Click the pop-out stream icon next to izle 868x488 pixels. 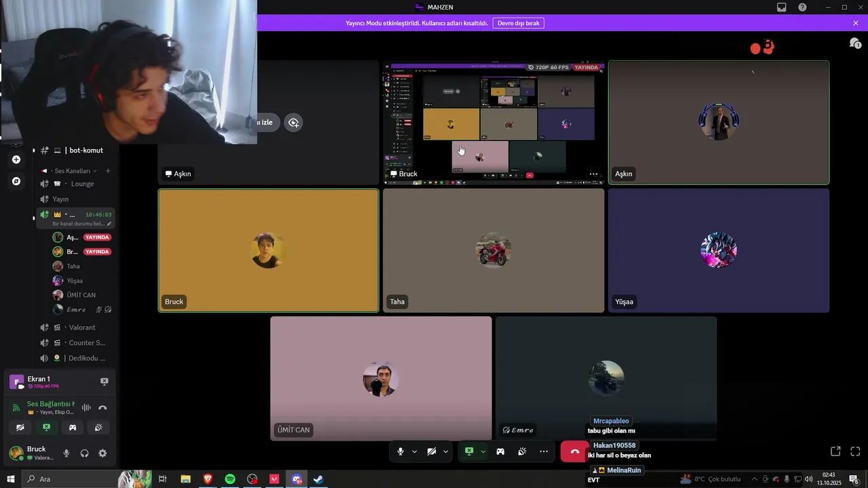(294, 123)
